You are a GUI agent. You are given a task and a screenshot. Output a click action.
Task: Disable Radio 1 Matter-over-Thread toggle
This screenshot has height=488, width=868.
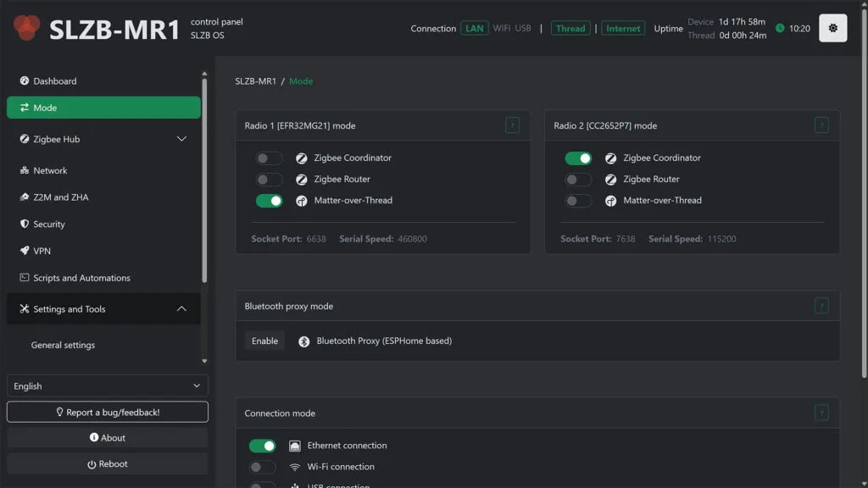pyautogui.click(x=269, y=201)
